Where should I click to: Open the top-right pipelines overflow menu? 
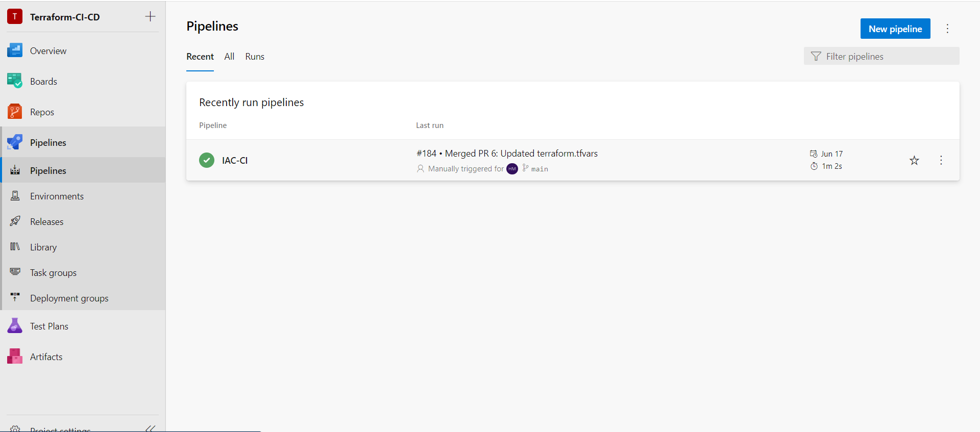[x=947, y=29]
